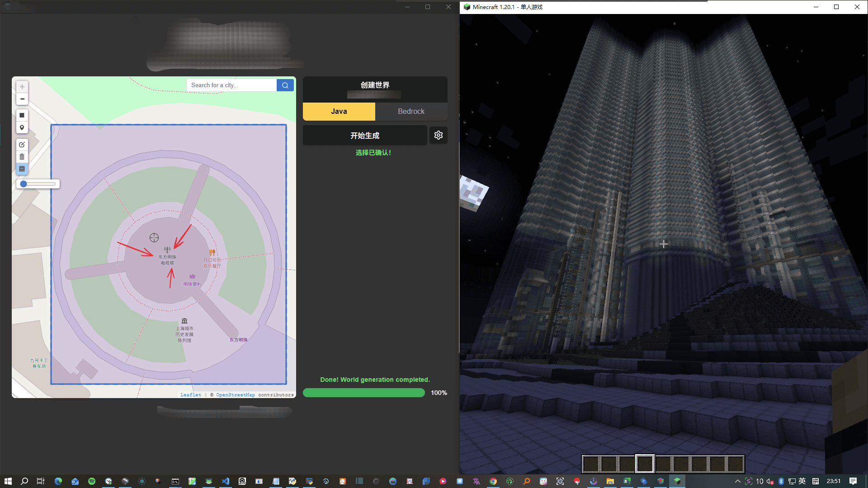Switch the 英 input language indicator
868x488 pixels.
[802, 481]
